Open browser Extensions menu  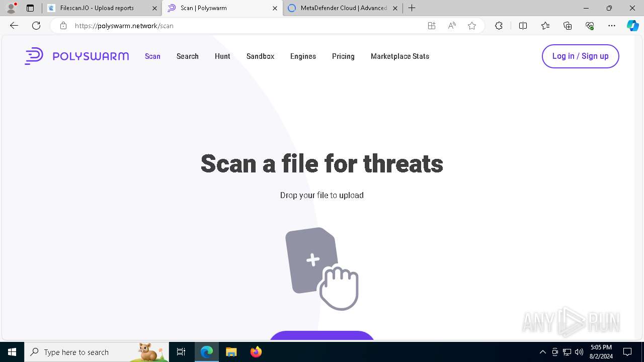coord(499,26)
